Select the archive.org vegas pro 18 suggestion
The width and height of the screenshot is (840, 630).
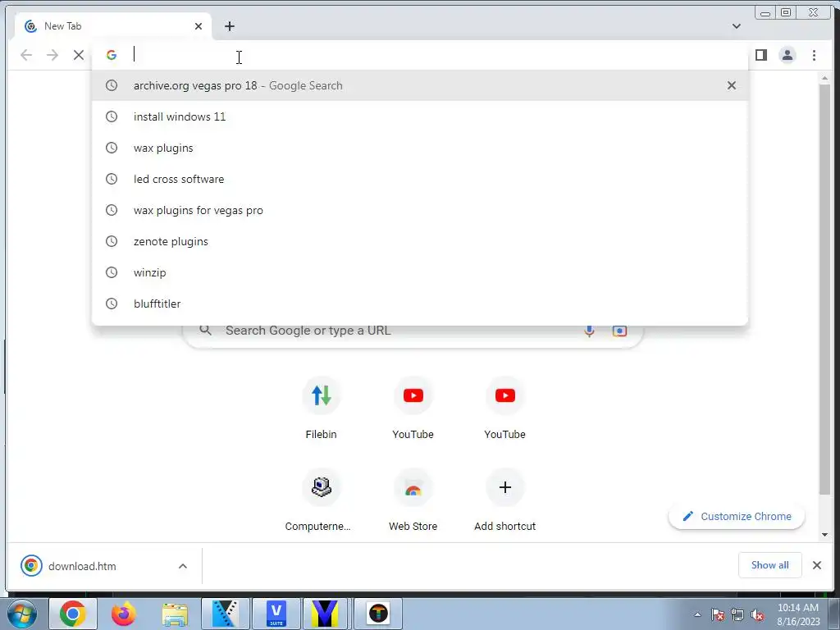(419, 85)
